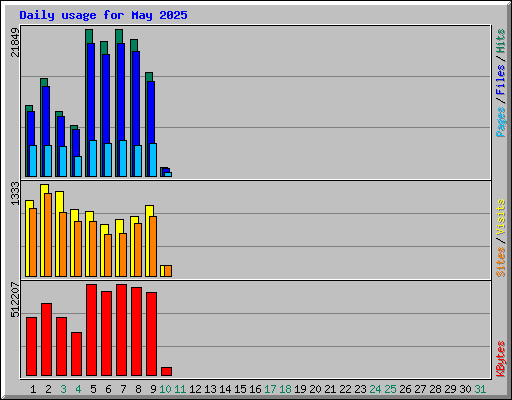Click day 21 label on x-axis
The height and width of the screenshot is (400, 512).
(x=330, y=389)
